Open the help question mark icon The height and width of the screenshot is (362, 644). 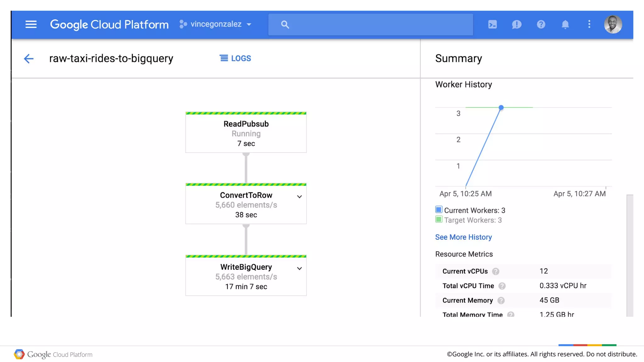541,24
